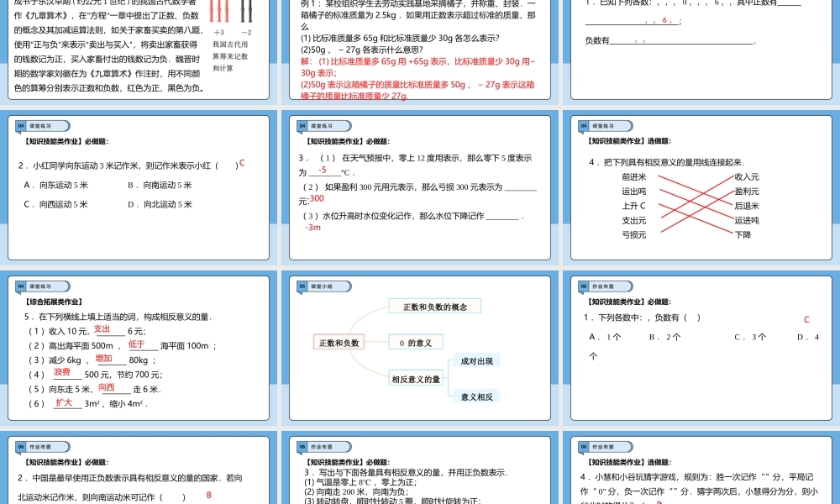Click the text 负数有 on the top-right slide
The width and height of the screenshot is (840, 504).
tap(597, 40)
